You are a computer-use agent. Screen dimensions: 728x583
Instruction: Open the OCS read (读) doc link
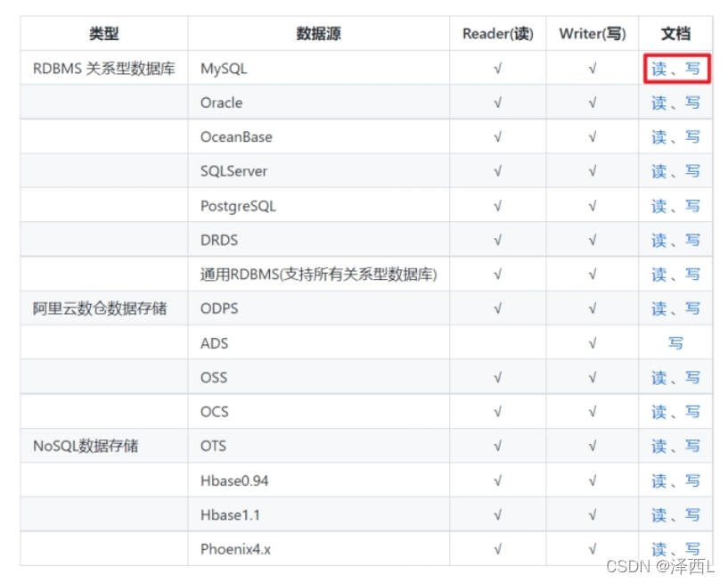658,412
